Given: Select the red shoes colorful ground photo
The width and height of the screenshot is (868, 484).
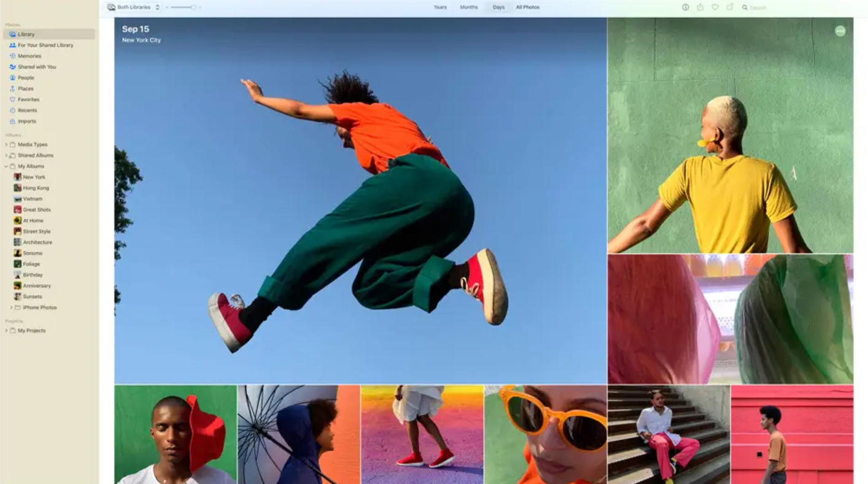Looking at the screenshot, I should pos(422,435).
